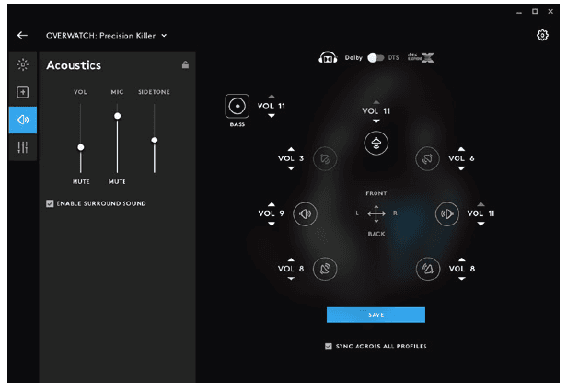Select the left side speaker at VOL 9
The width and height of the screenshot is (567, 392).
pyautogui.click(x=305, y=213)
